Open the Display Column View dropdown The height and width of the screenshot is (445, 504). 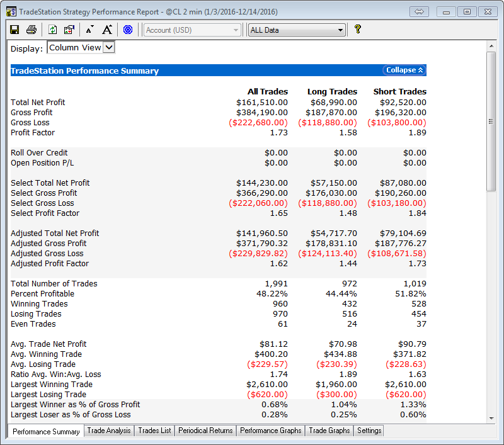[81, 47]
